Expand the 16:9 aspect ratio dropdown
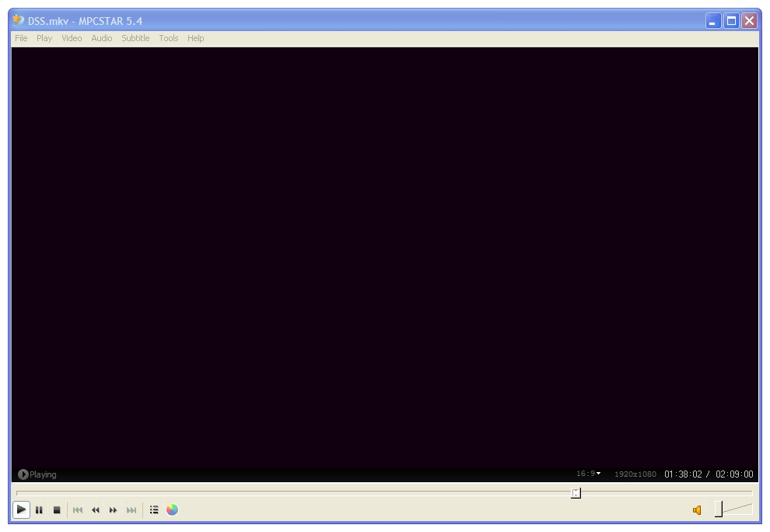 pos(588,474)
